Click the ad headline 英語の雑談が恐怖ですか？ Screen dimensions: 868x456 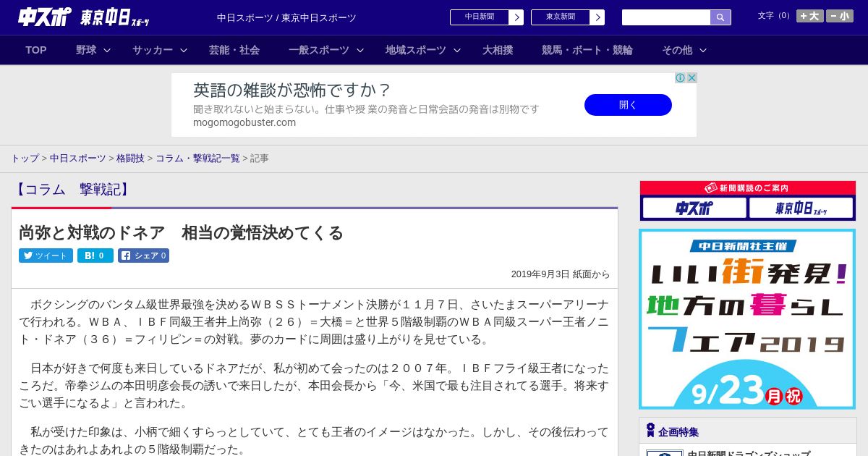click(292, 90)
